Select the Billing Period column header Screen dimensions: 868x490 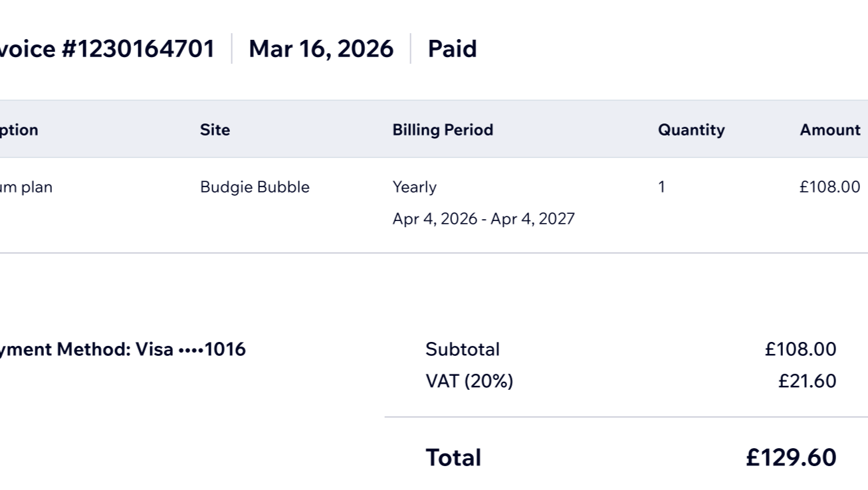[x=443, y=129]
